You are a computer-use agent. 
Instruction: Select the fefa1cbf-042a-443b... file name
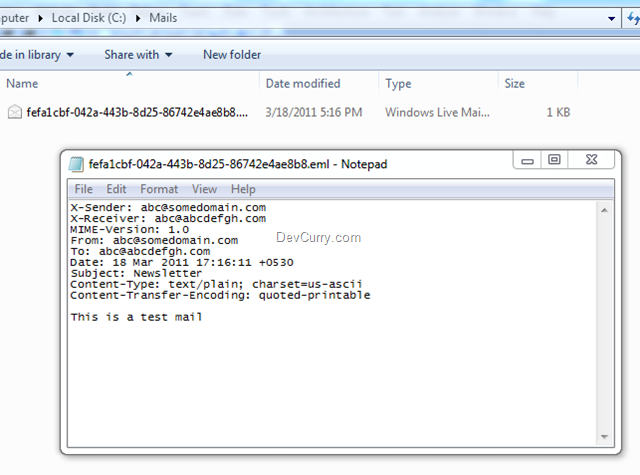(x=137, y=112)
